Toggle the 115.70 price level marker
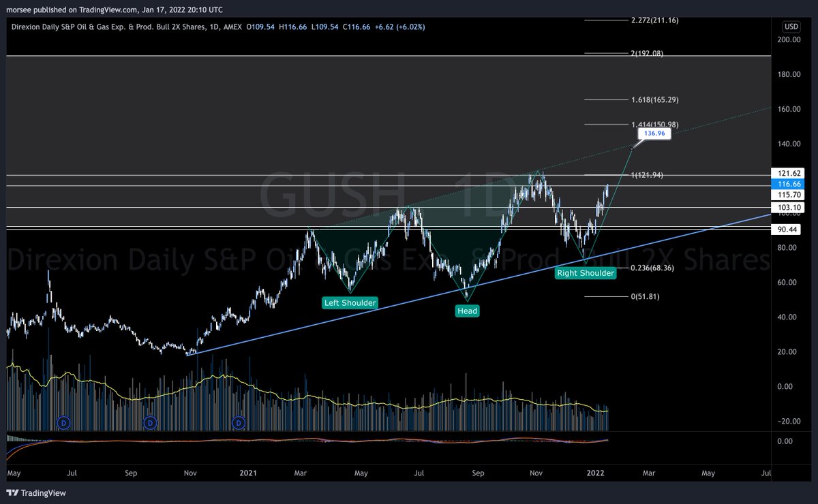This screenshot has height=504, width=818. [x=790, y=195]
